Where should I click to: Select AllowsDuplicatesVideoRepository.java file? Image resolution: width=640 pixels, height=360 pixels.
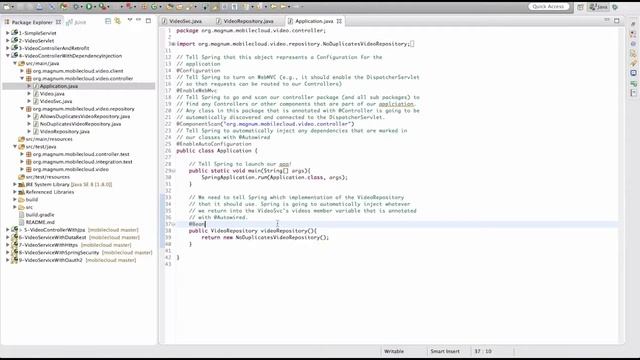click(85, 116)
